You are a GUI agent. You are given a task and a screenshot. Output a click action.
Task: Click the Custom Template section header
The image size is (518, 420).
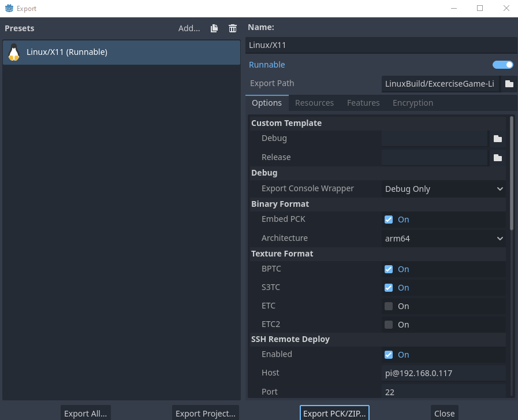click(378, 123)
